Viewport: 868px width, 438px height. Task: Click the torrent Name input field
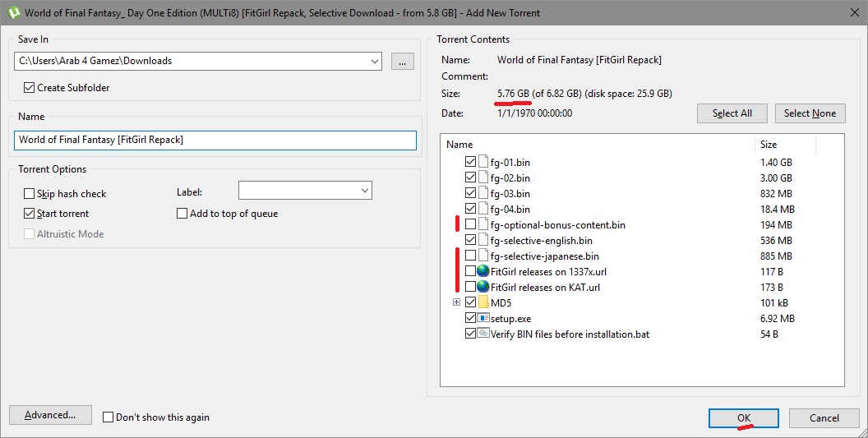click(x=215, y=140)
